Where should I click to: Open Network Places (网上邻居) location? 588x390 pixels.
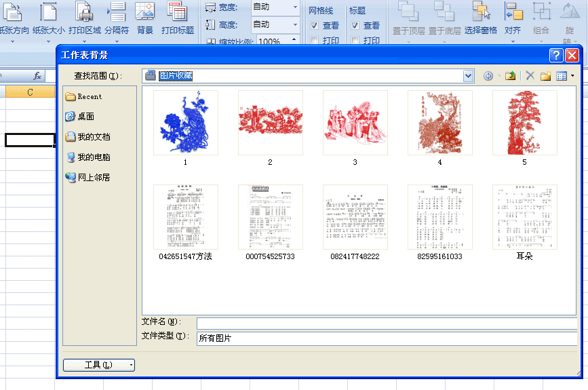pos(87,178)
